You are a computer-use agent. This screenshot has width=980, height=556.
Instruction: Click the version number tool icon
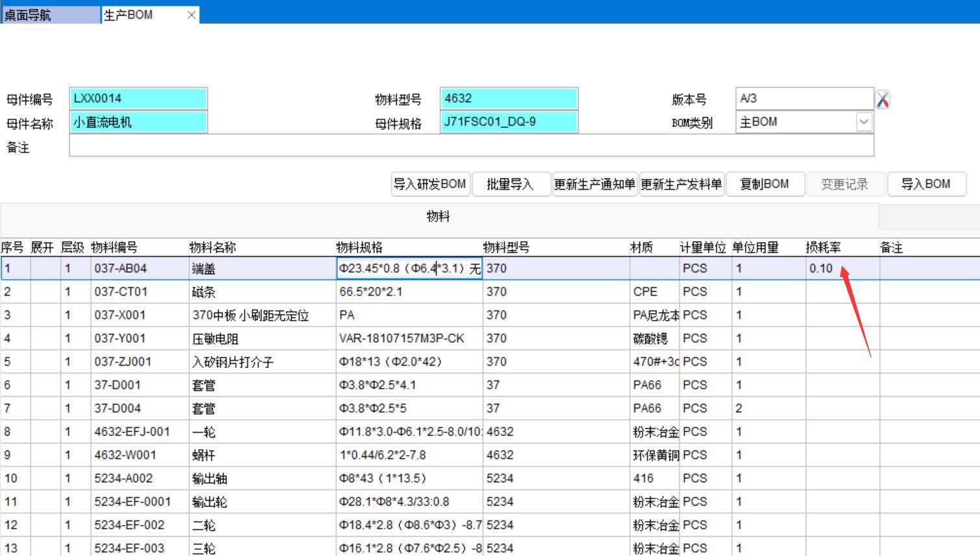click(x=882, y=99)
